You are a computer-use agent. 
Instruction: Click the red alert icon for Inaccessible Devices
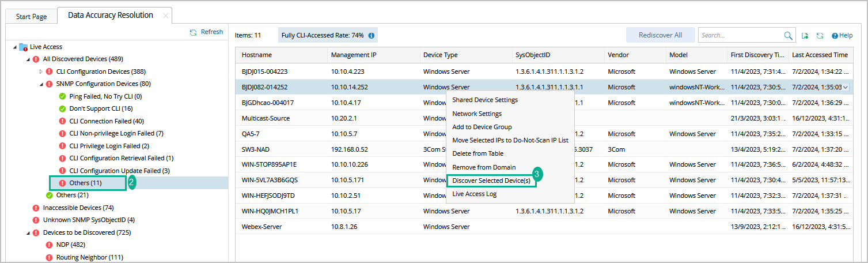click(x=36, y=208)
